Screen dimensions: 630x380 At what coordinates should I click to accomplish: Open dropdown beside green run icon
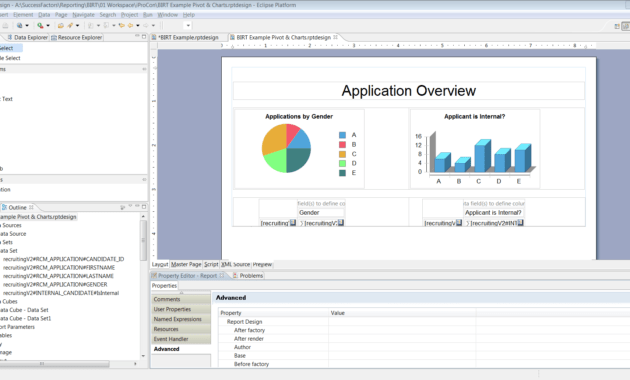point(48,25)
